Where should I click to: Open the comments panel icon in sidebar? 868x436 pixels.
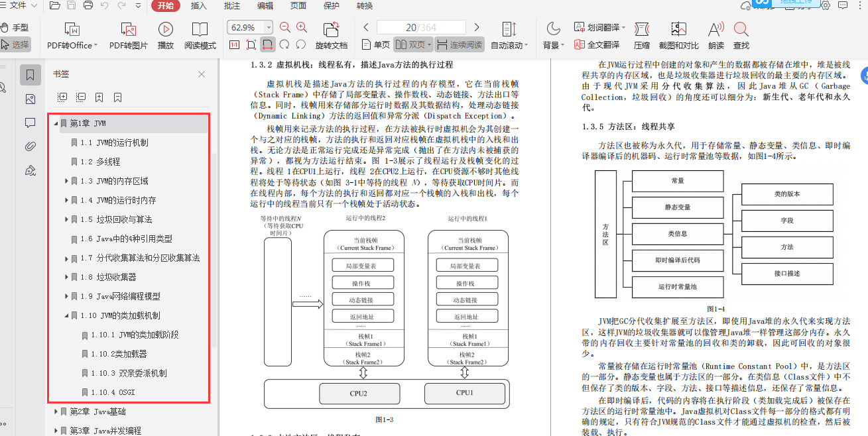tap(30, 123)
